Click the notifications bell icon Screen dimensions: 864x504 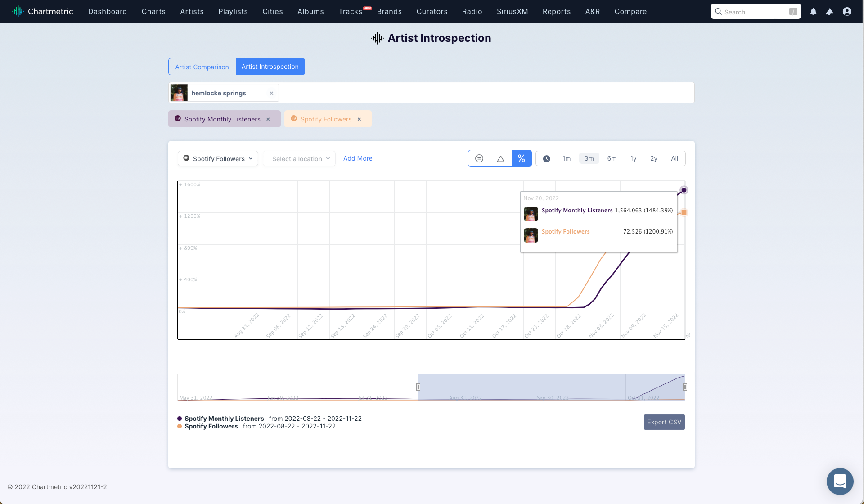click(813, 12)
